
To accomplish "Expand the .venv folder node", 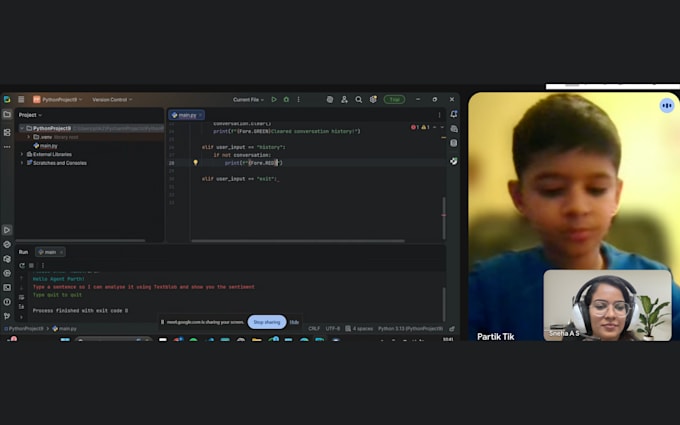I will 29,137.
